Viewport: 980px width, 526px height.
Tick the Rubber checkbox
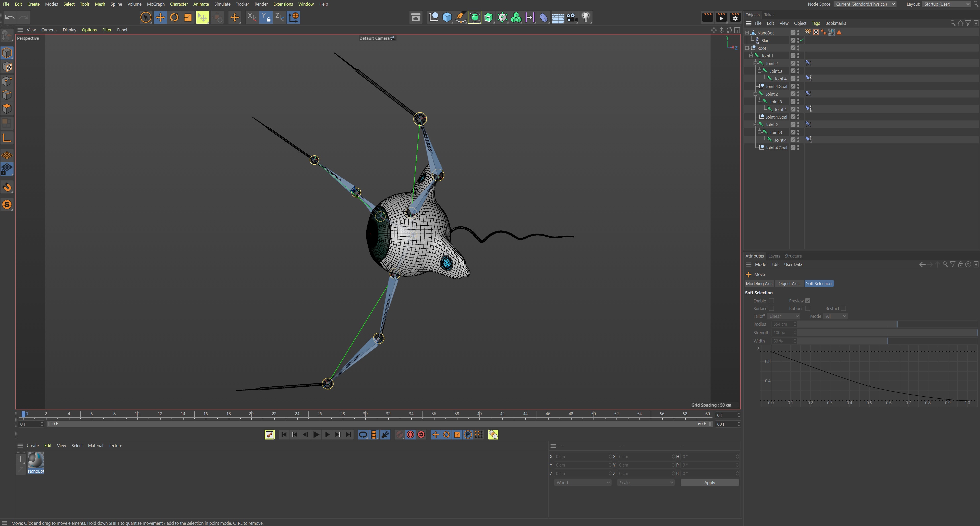pyautogui.click(x=807, y=309)
